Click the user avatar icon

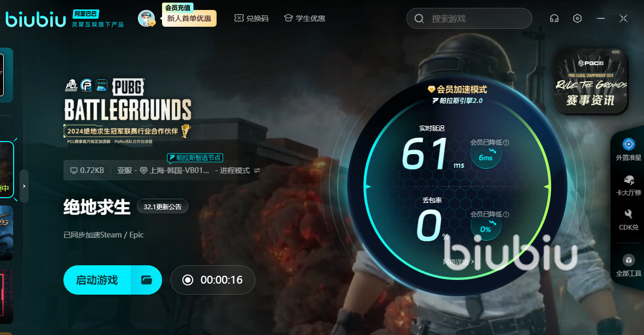point(146,18)
